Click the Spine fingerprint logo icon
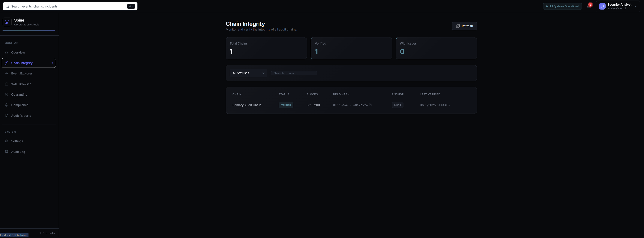Viewport: 644px width, 238px height. [x=7, y=22]
